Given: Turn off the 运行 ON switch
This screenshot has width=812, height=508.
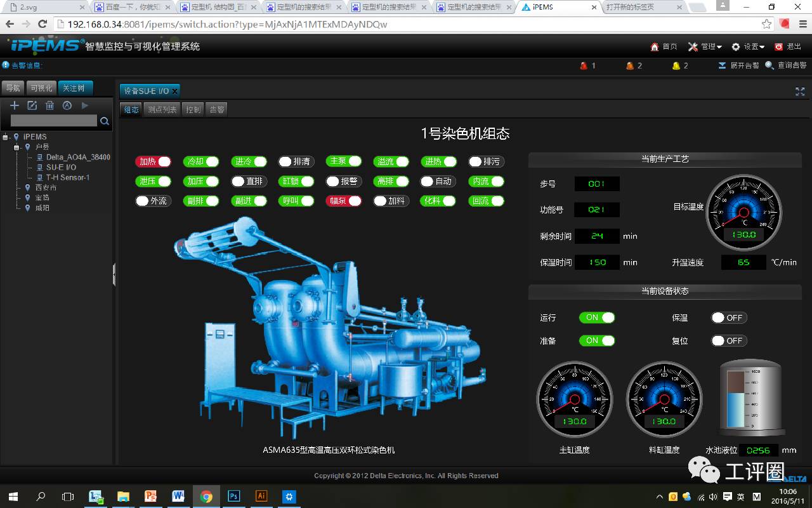Looking at the screenshot, I should [597, 317].
